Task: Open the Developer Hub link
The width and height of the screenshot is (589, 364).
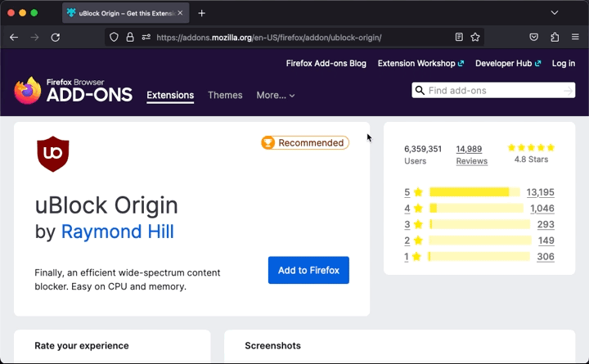Action: pyautogui.click(x=508, y=63)
